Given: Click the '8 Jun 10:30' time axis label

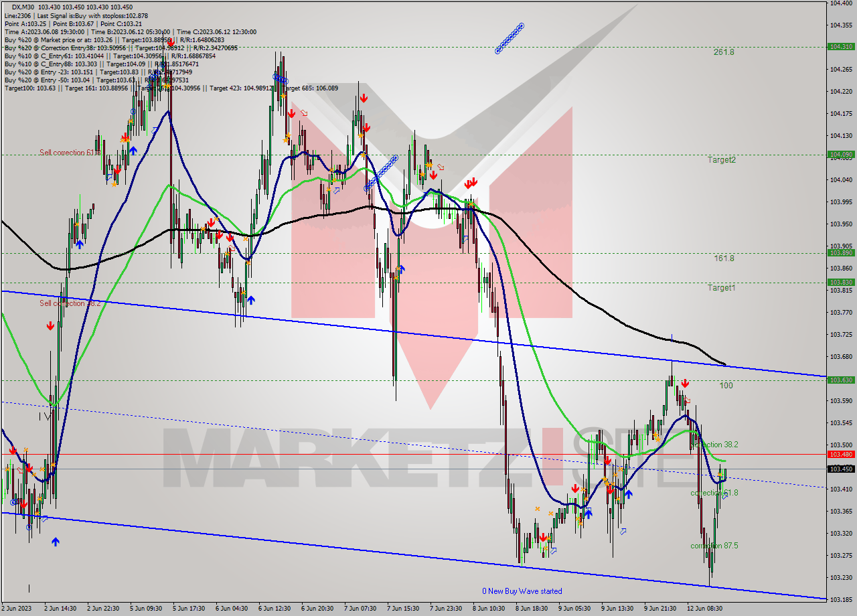Looking at the screenshot, I should (x=489, y=609).
